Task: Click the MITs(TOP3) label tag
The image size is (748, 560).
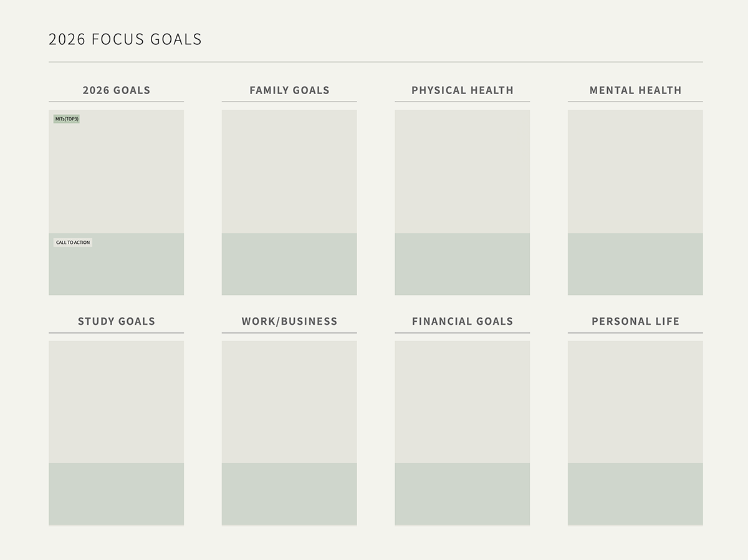Action: pos(67,118)
